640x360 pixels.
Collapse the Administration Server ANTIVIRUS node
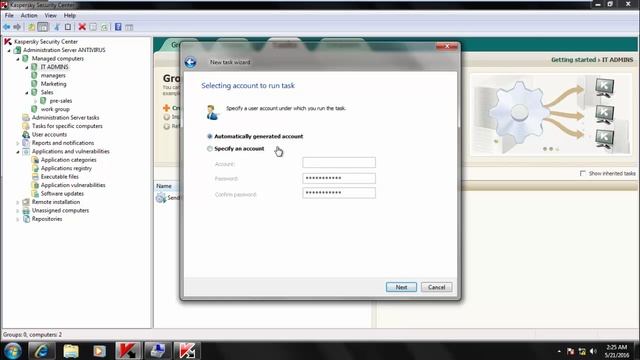click(x=9, y=51)
